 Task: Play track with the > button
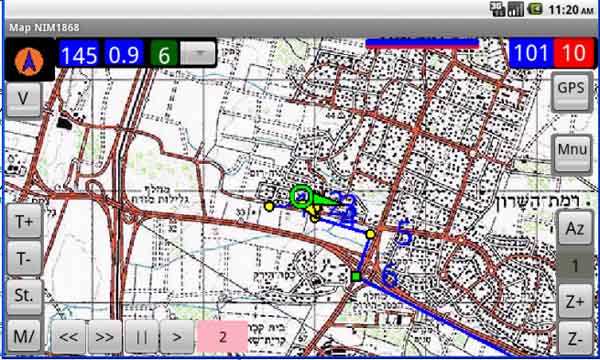(x=176, y=337)
